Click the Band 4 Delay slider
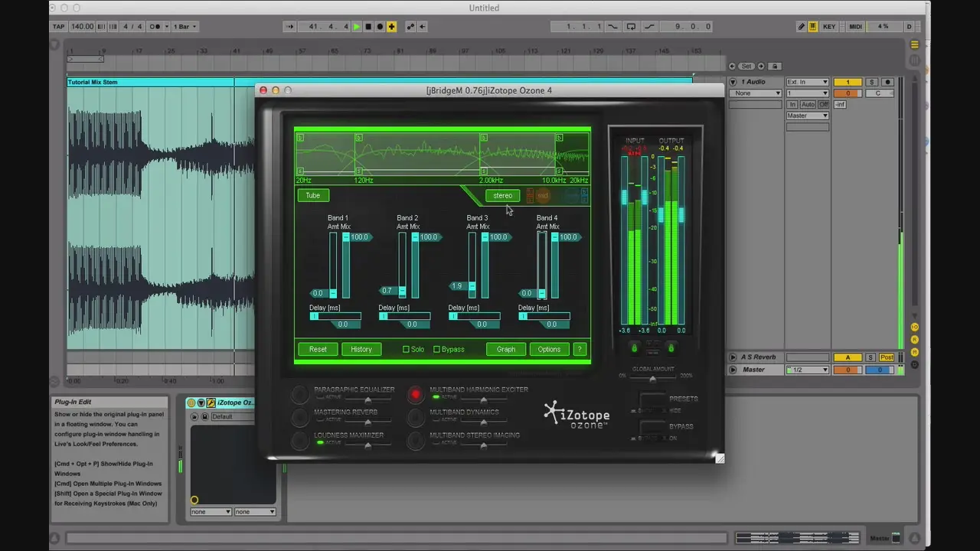This screenshot has height=551, width=980. coord(544,316)
